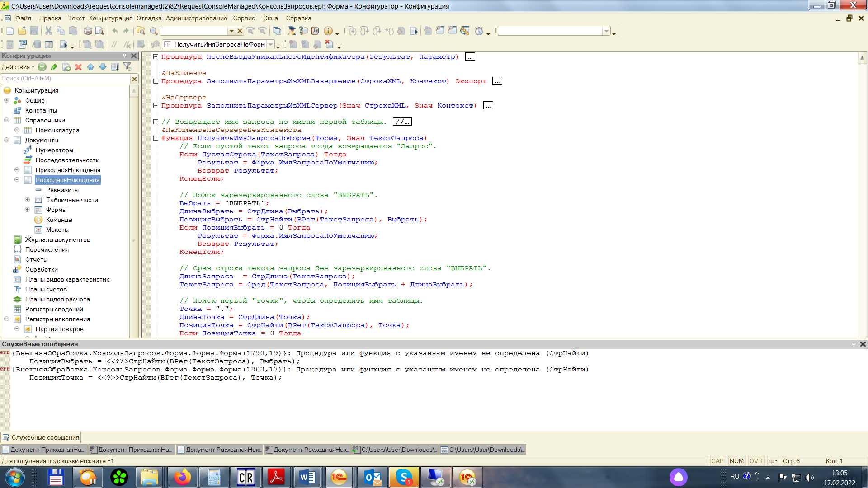
Task: Open the Администрирование menu
Action: pyautogui.click(x=196, y=18)
